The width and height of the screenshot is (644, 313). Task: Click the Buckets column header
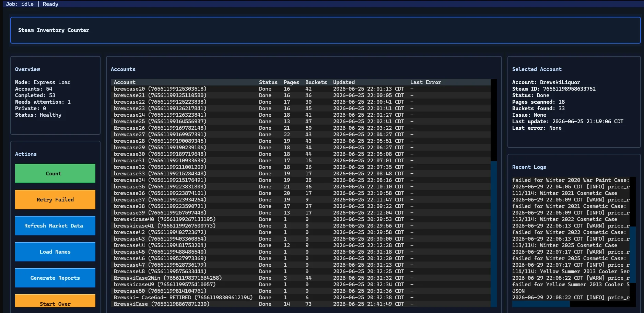[x=316, y=82]
